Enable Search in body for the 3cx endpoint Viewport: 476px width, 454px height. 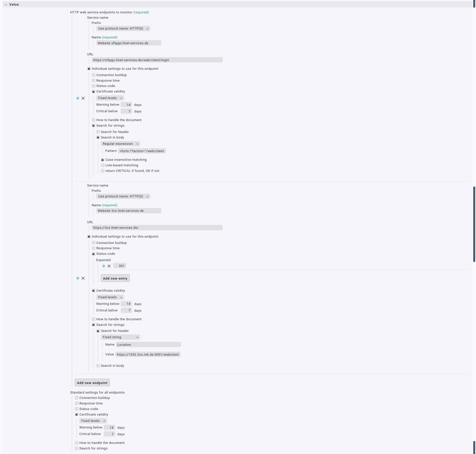tap(98, 366)
